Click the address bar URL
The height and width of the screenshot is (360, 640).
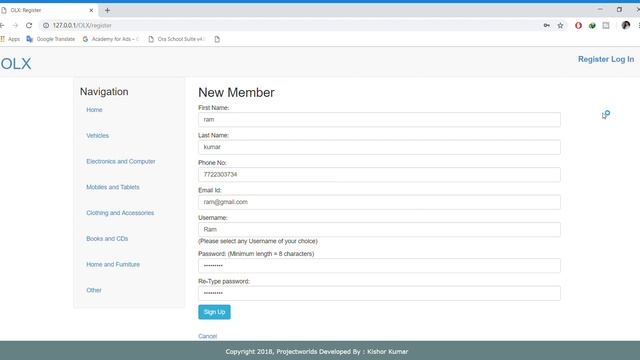(82, 25)
